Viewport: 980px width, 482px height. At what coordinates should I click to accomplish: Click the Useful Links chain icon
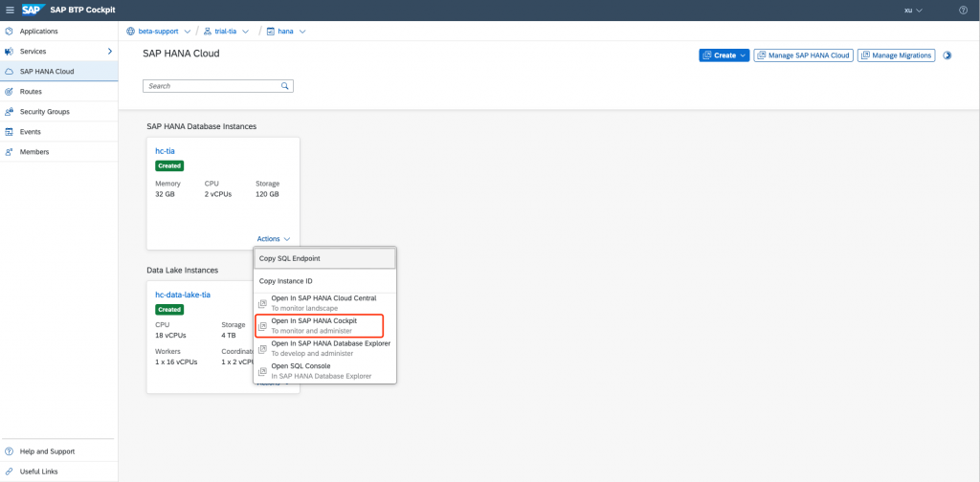[x=9, y=471]
